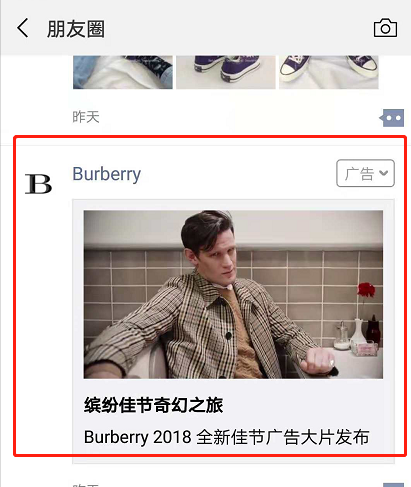Open the camera to post a moment
This screenshot has height=487, width=411.
[385, 28]
